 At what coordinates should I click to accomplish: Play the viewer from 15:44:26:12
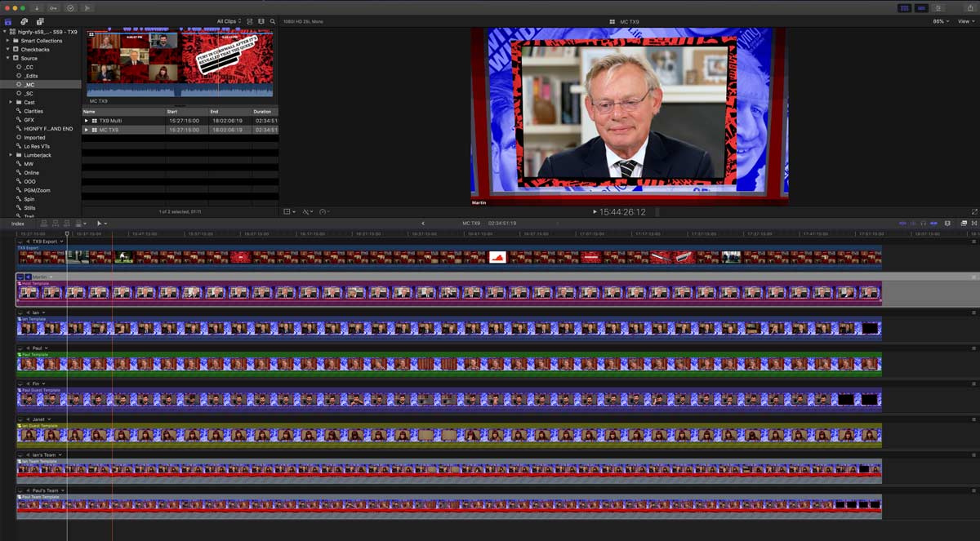[x=595, y=212]
